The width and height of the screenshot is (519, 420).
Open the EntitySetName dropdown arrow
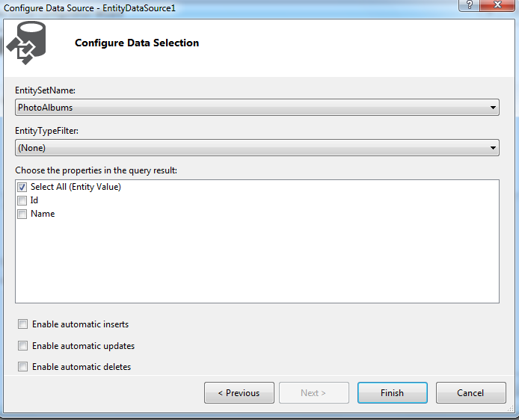tap(493, 108)
